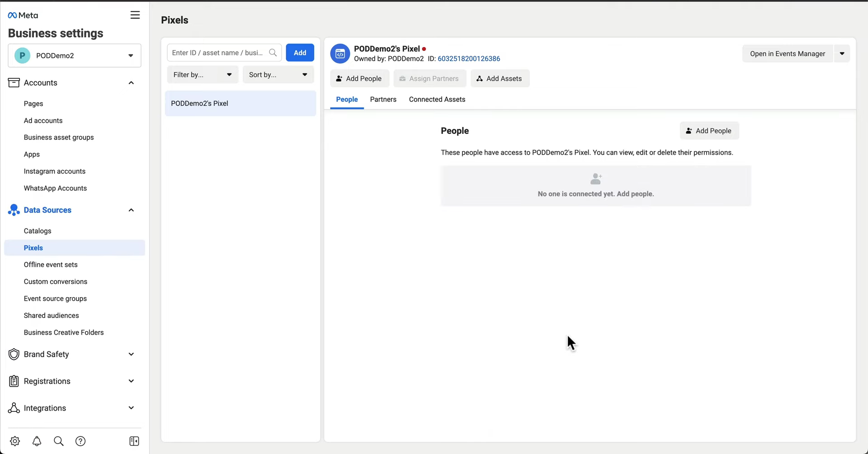Viewport: 868px width, 454px height.
Task: Open the Sort by dropdown
Action: tap(278, 75)
